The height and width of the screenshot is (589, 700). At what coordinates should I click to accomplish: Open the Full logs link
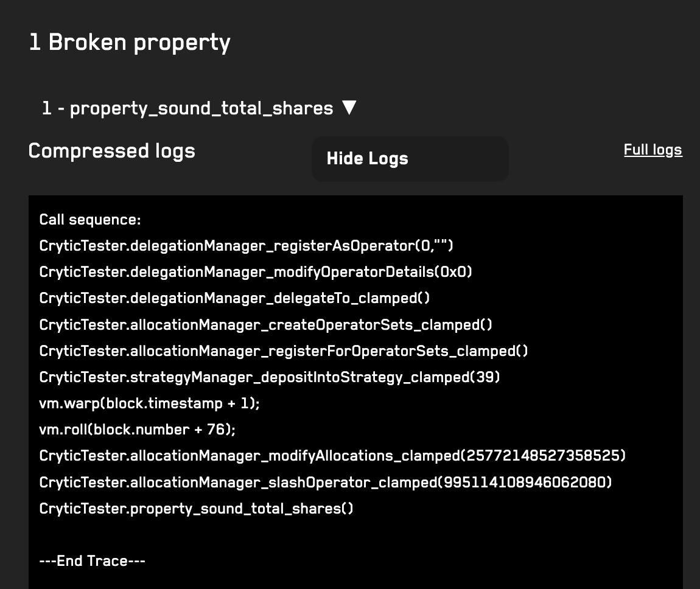tap(653, 150)
